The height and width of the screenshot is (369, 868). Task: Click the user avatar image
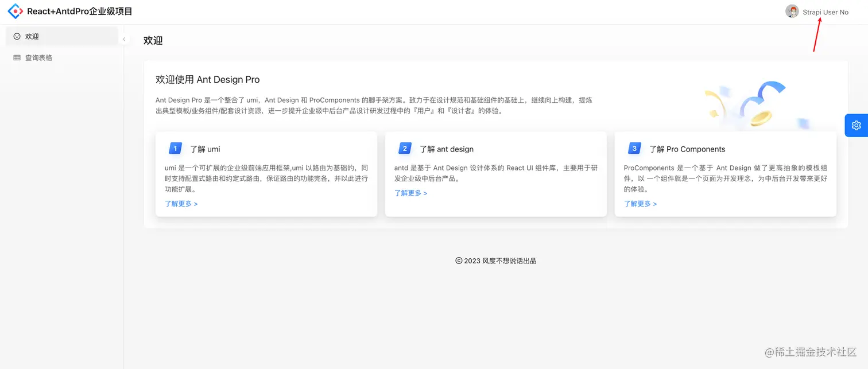pos(792,11)
